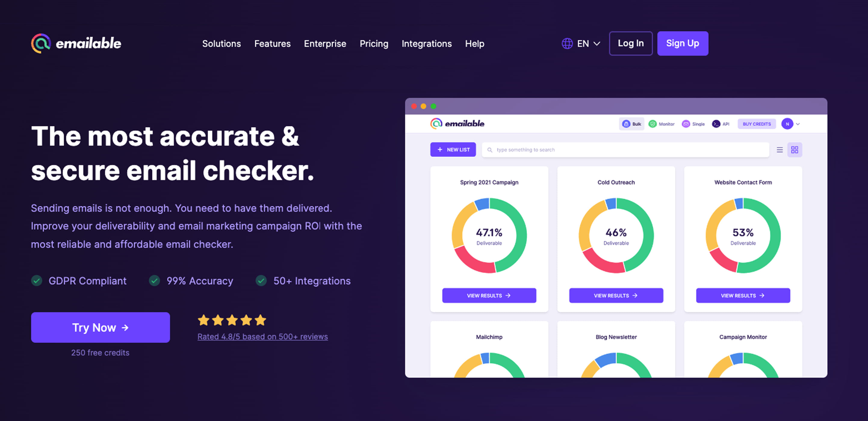Screen dimensions: 868x421
Task: Click the Try Now button
Action: pyautogui.click(x=100, y=327)
